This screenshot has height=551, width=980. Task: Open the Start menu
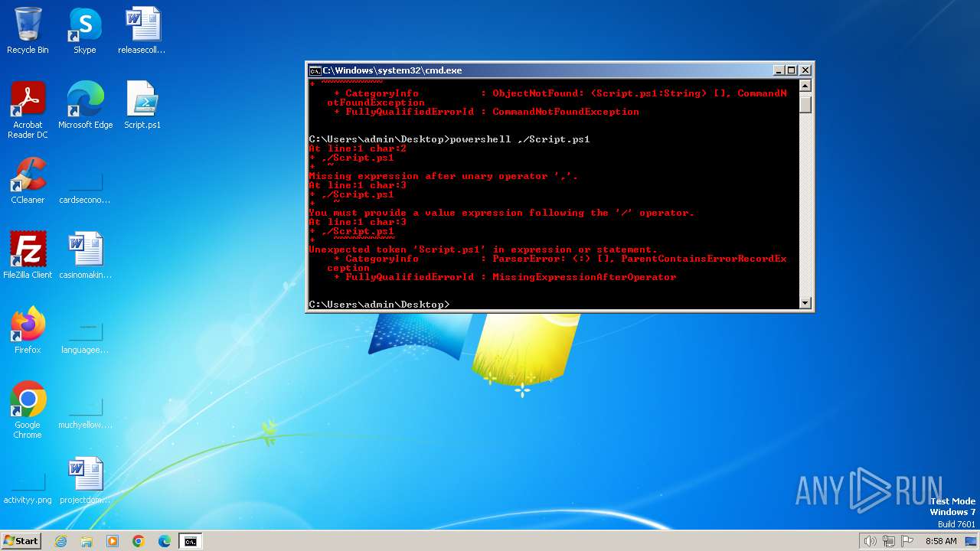tap(21, 541)
